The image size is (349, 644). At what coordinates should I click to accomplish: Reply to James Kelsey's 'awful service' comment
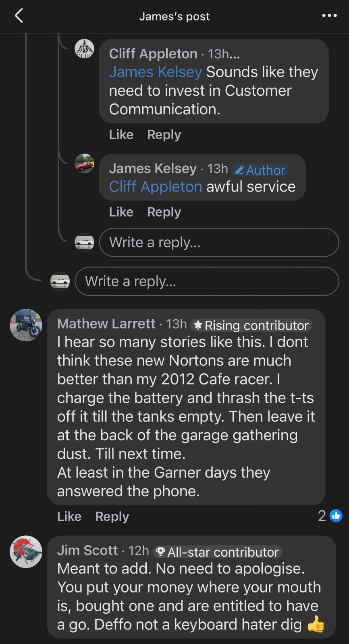pos(164,212)
